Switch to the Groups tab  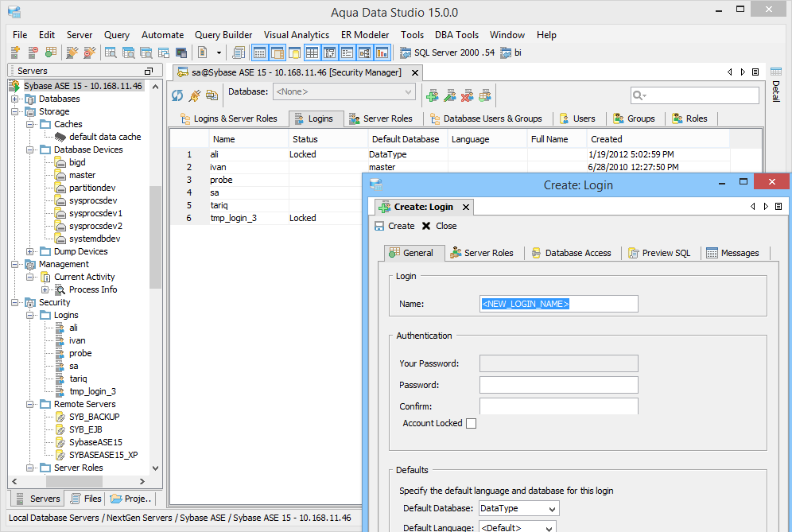(x=634, y=118)
